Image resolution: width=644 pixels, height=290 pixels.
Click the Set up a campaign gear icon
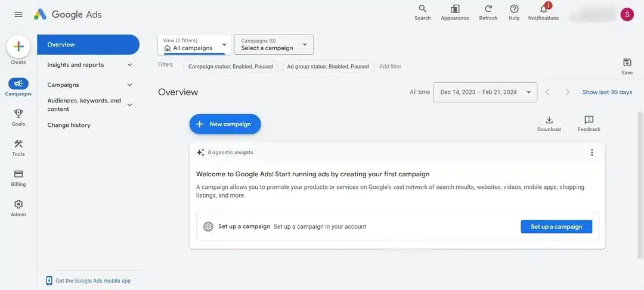pos(208,226)
